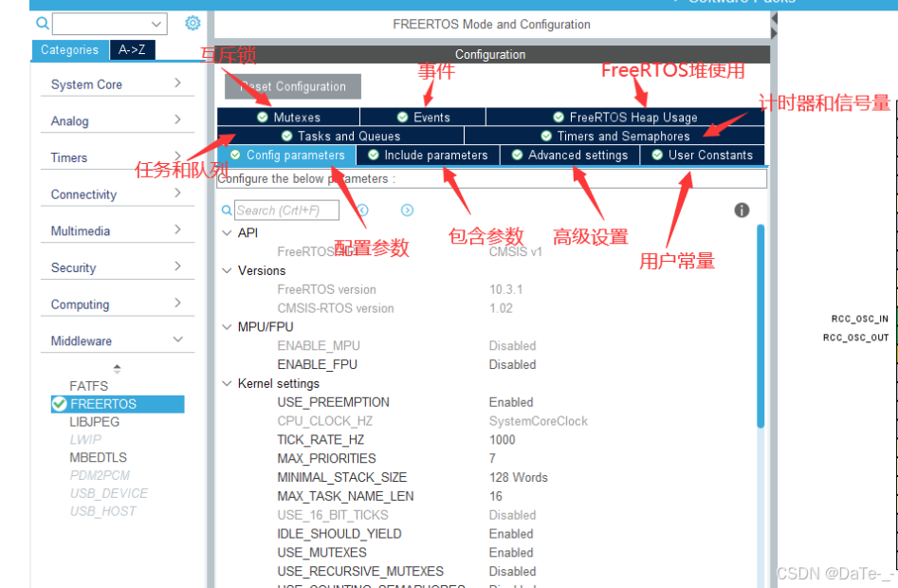Collapse the MPU/FPU section
The width and height of the screenshot is (898, 588).
pos(227,327)
